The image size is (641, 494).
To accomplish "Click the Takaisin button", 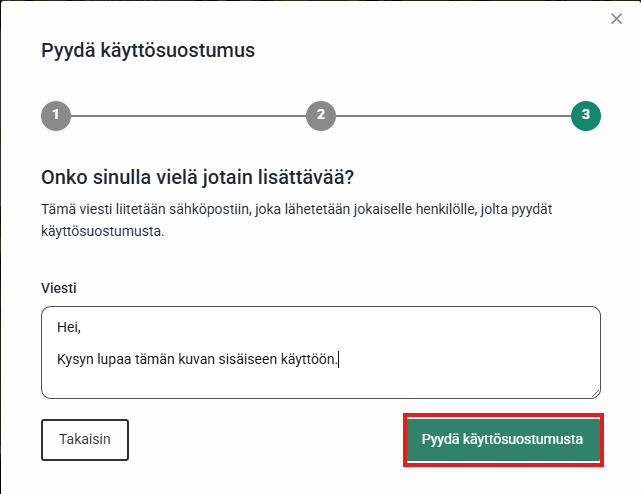I will point(85,439).
